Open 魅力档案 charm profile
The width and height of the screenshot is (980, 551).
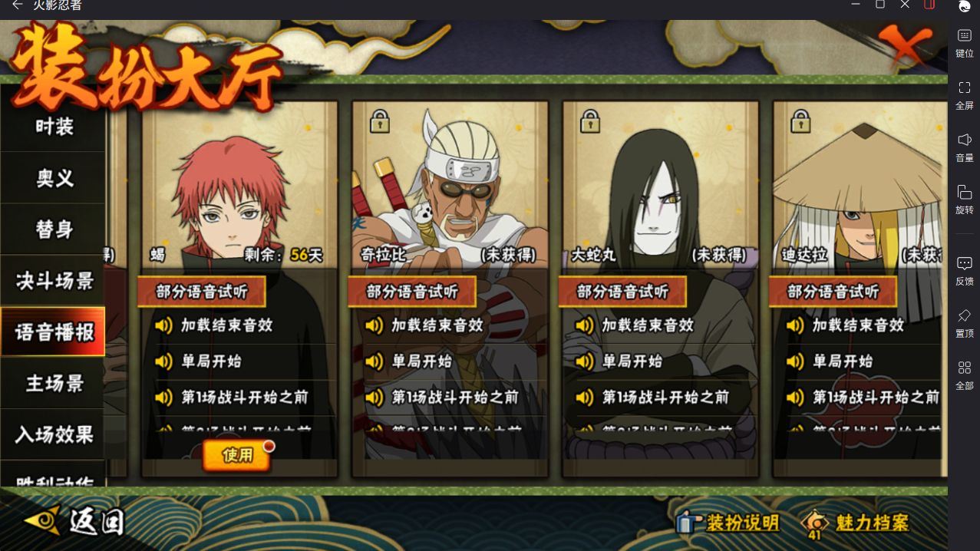click(856, 523)
